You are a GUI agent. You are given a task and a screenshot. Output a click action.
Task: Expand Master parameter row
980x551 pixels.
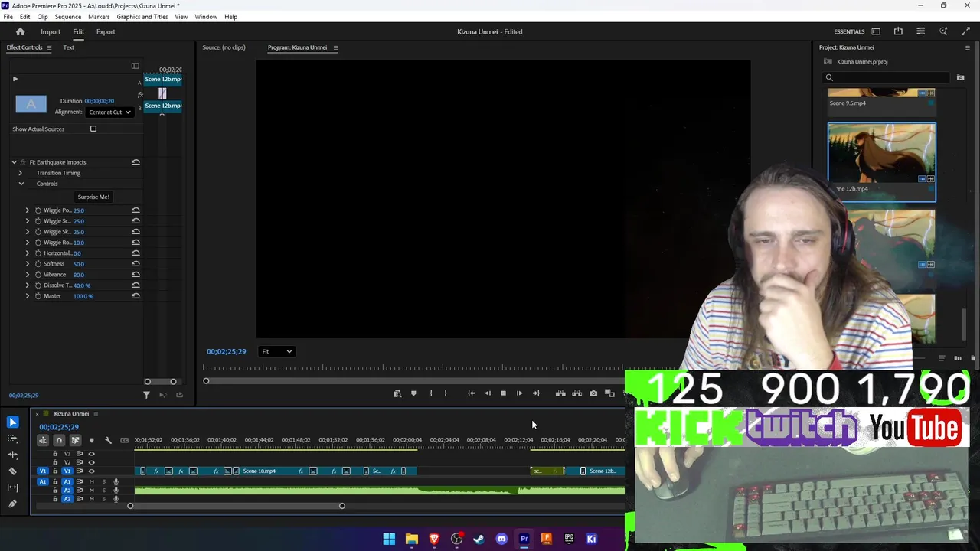(x=28, y=296)
